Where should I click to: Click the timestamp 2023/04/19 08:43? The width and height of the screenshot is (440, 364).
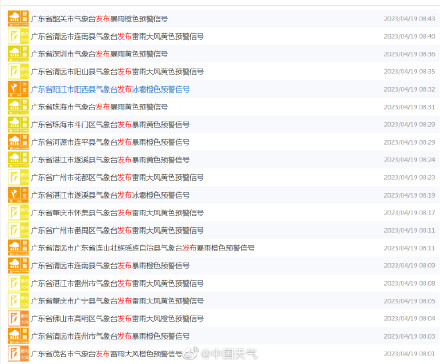pos(409,19)
